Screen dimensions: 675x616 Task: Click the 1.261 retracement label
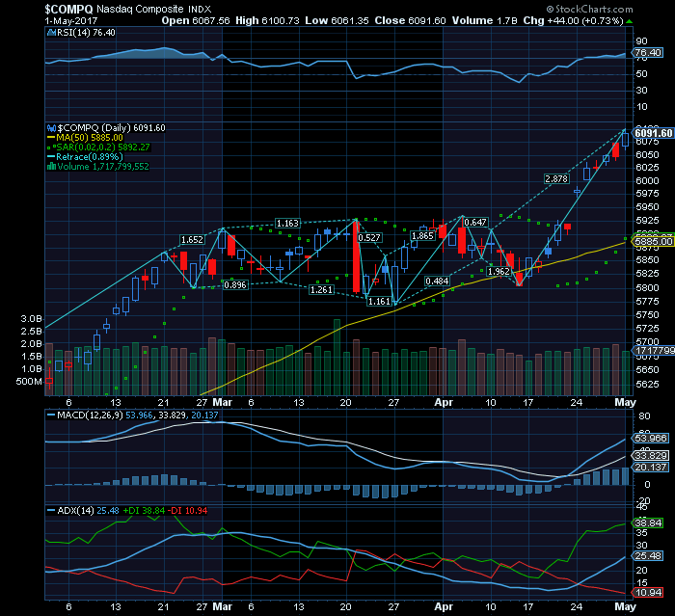click(321, 290)
